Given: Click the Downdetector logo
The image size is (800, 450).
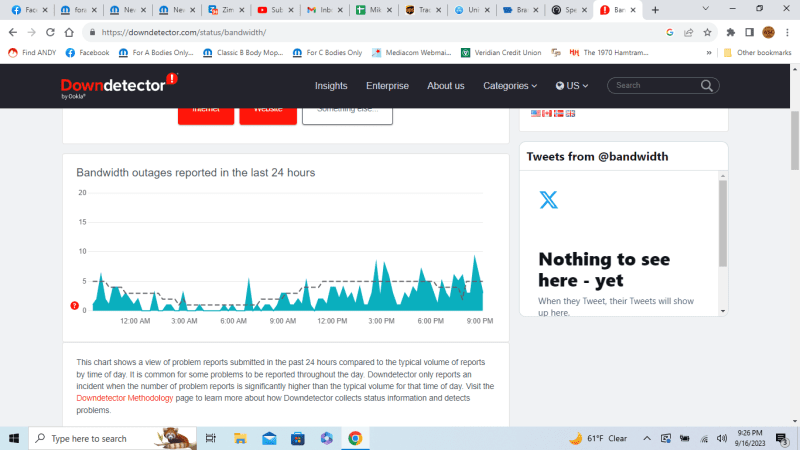Looking at the screenshot, I should (119, 86).
